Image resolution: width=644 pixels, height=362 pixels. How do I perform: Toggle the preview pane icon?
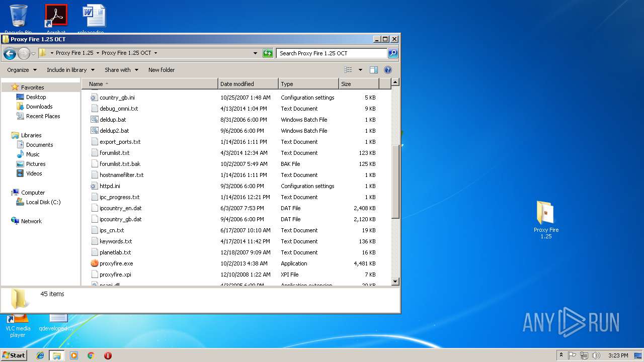[x=373, y=70]
